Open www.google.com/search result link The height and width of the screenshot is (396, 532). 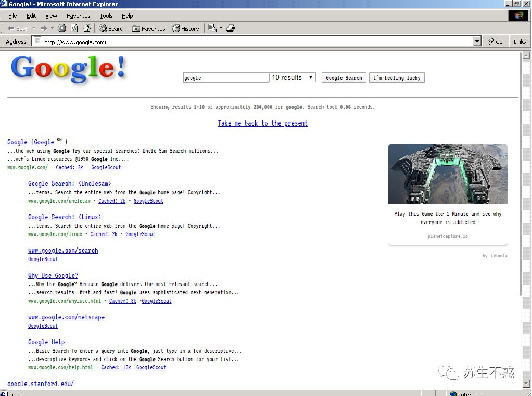click(63, 251)
